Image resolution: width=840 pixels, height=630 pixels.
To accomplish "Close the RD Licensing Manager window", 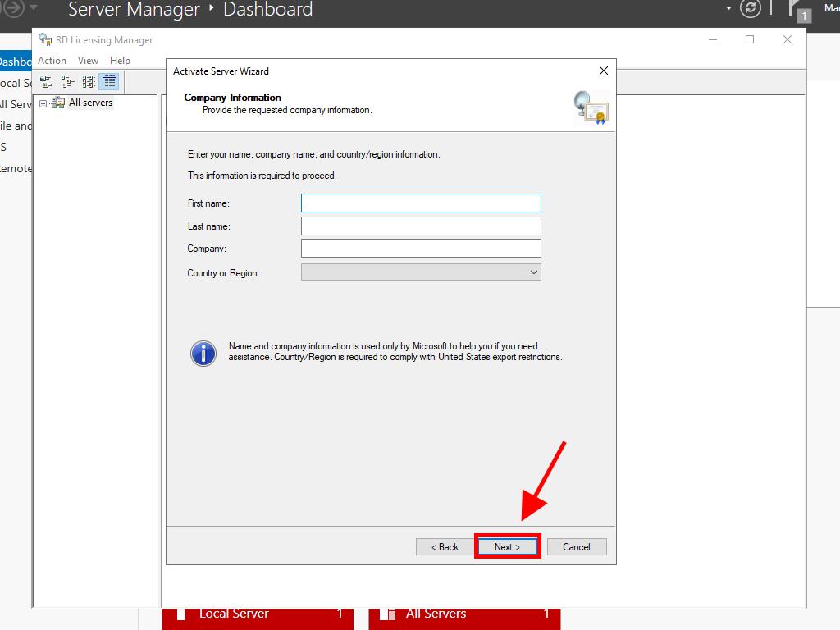I will (787, 39).
